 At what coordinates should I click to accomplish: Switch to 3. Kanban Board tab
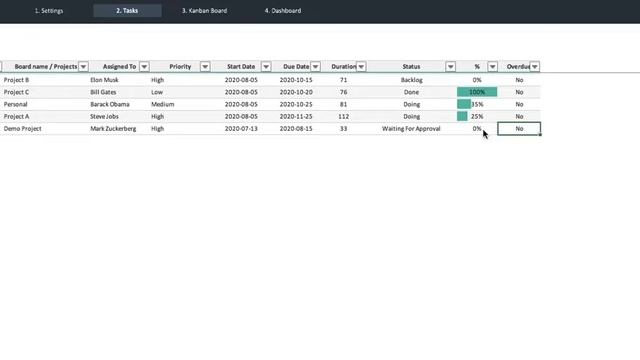[x=204, y=11]
